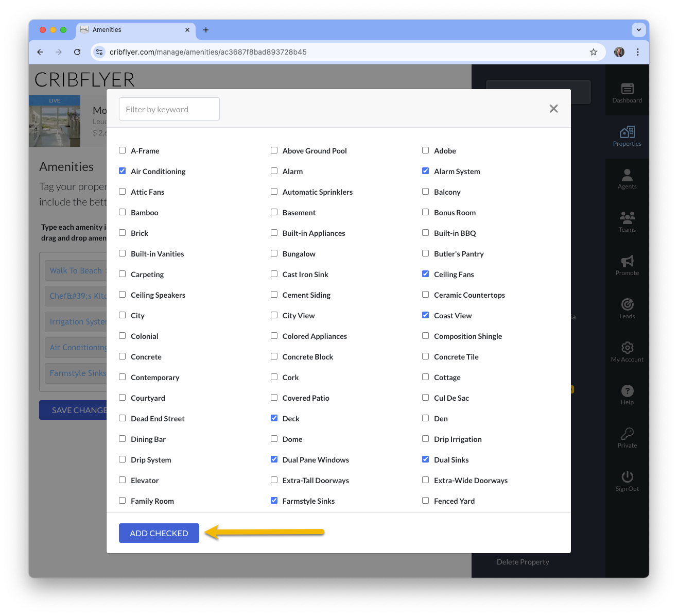The image size is (678, 616).
Task: Click the Walk To Beach amenity tag
Action: [76, 270]
